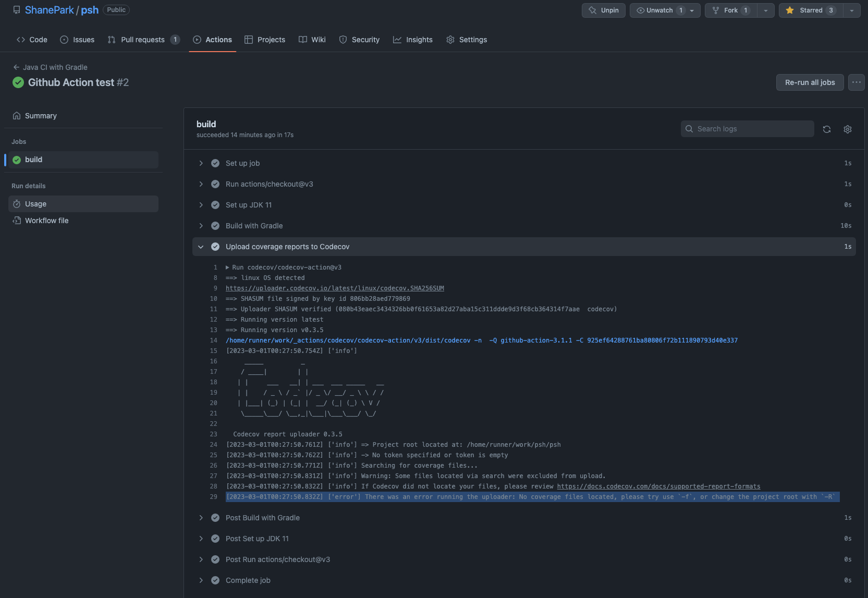Open the Security tab
Screen dimensions: 868x598
point(359,40)
